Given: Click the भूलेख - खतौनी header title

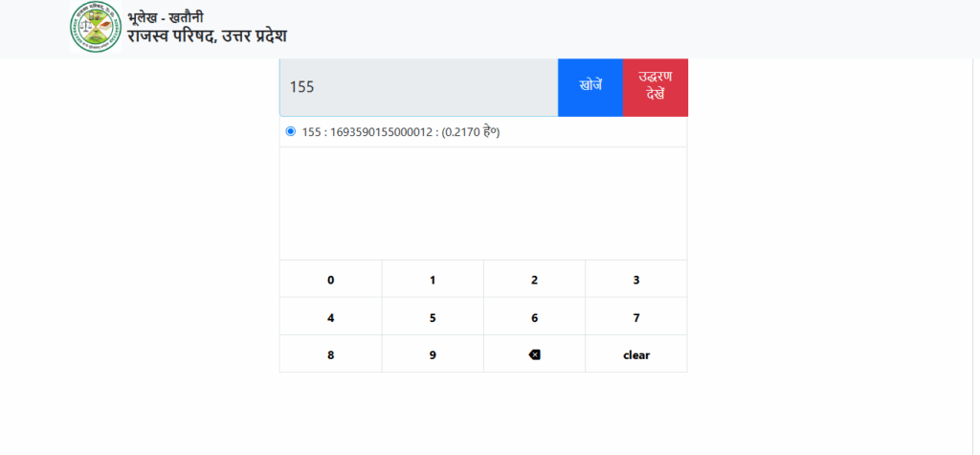Looking at the screenshot, I should 165,17.
